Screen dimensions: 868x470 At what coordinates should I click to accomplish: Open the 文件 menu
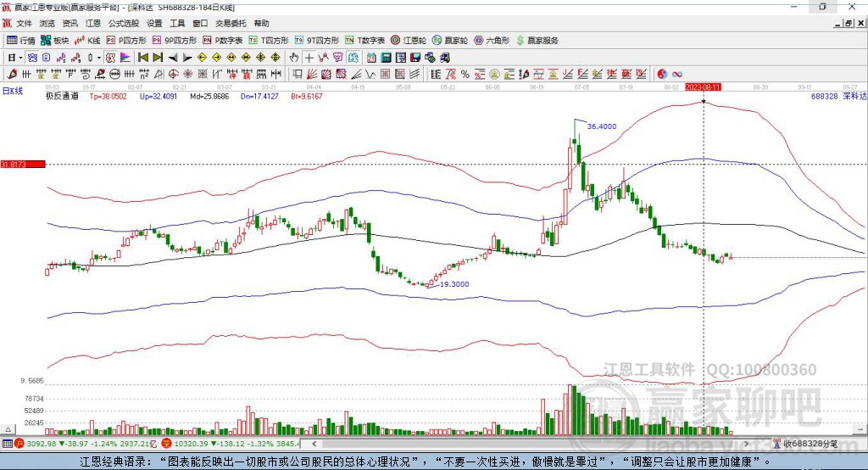pos(24,23)
